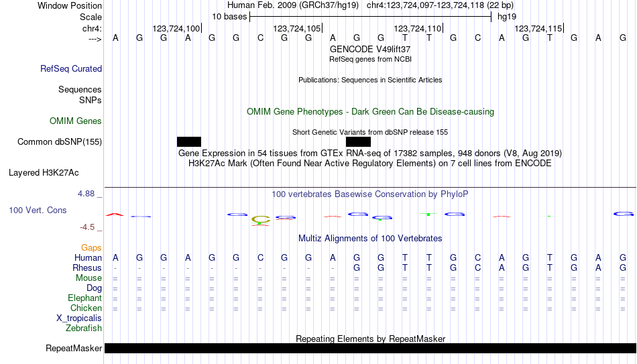Select the Human species row label
The width and height of the screenshot is (637, 364).
(88, 258)
